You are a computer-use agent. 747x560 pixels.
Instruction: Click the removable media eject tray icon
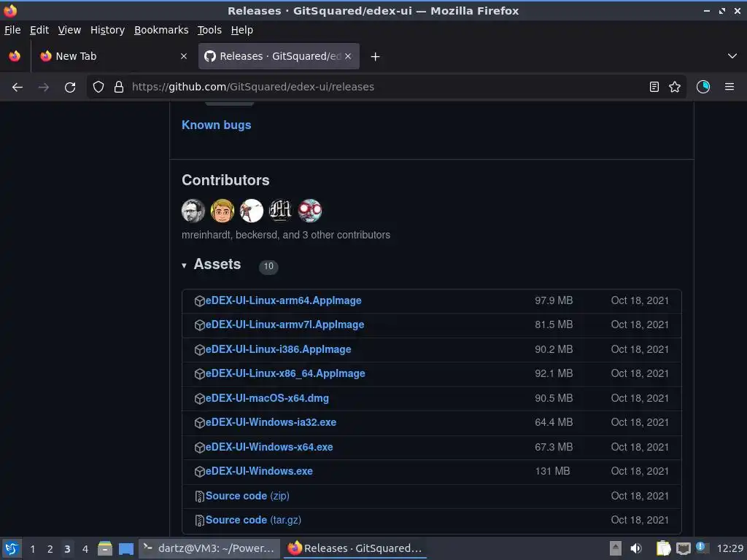pyautogui.click(x=616, y=548)
